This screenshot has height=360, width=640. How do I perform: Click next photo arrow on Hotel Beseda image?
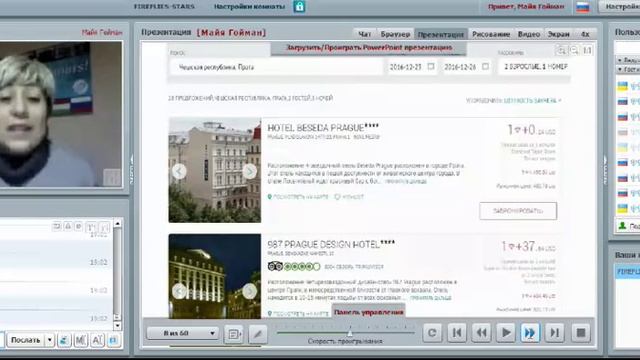coord(249,171)
